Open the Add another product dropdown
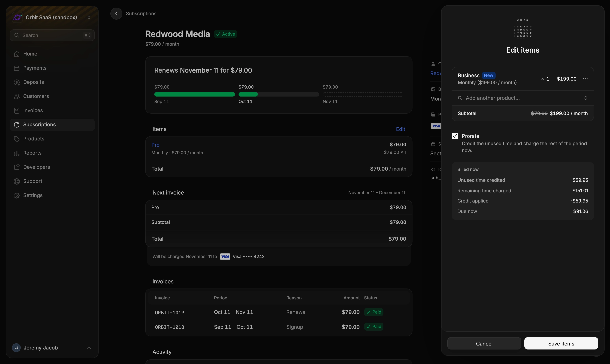This screenshot has height=364, width=610. (x=523, y=98)
